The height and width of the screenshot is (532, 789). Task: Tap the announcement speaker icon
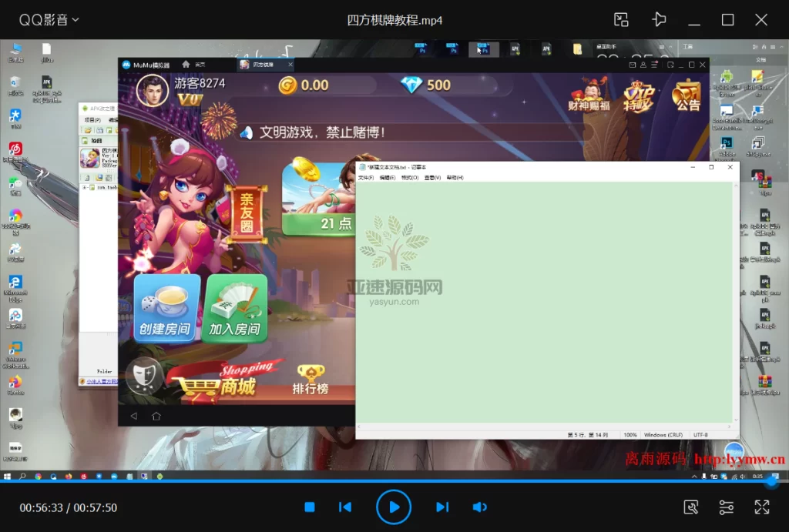coord(246,132)
